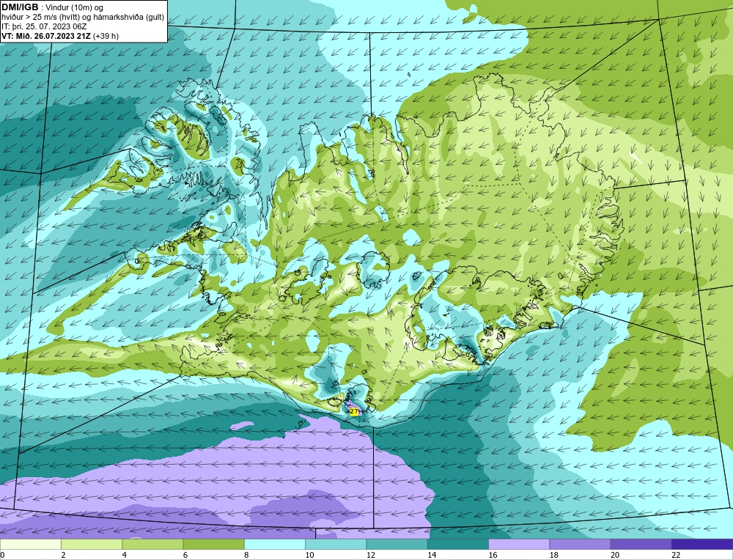This screenshot has width=733, height=560.
Task: Select the 4–6 m/s green legend swatch
Action: coord(153,545)
